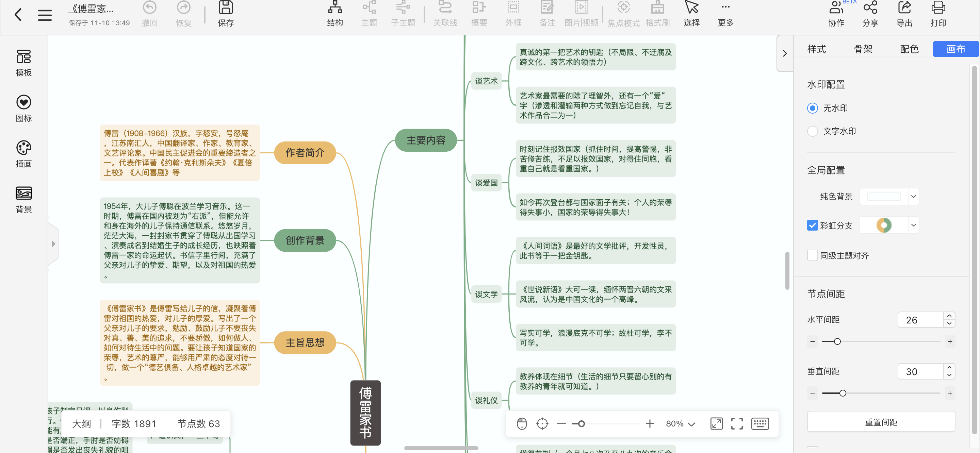
Task: Collapse the right settings panel
Action: point(784,53)
